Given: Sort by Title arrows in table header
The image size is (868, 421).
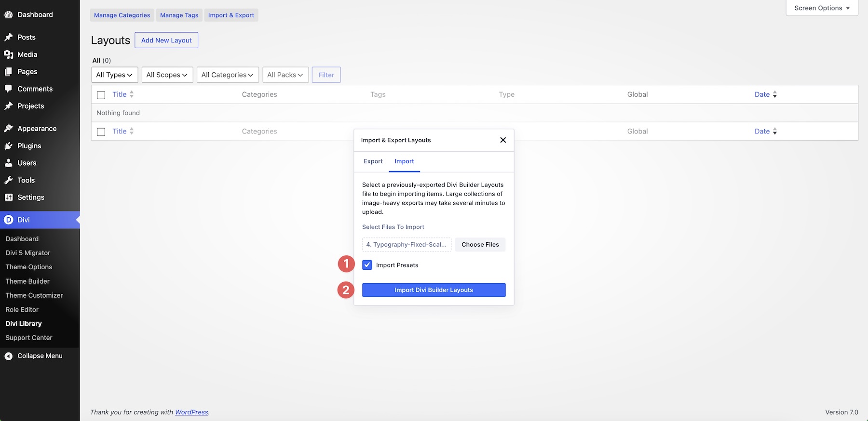Looking at the screenshot, I should (132, 94).
